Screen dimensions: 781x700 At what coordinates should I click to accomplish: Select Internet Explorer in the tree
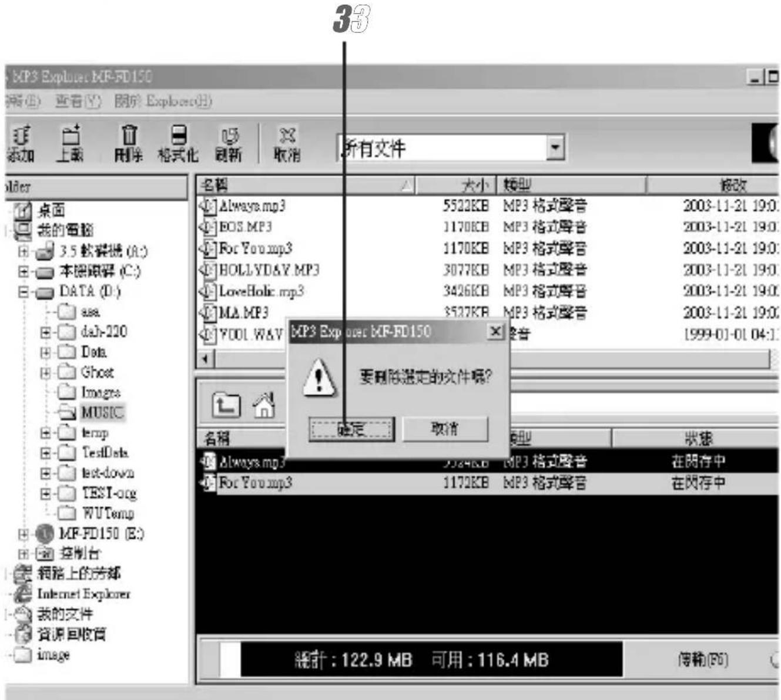pos(84,594)
